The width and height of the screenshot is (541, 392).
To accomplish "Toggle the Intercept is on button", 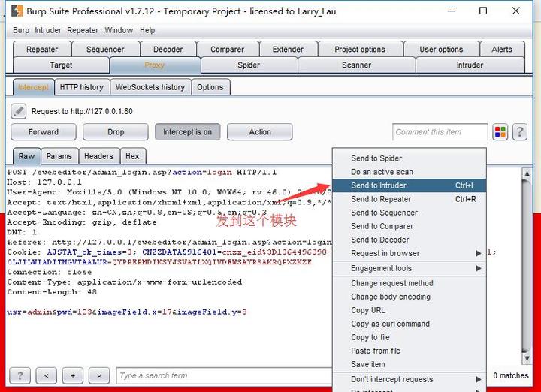I will coord(187,132).
